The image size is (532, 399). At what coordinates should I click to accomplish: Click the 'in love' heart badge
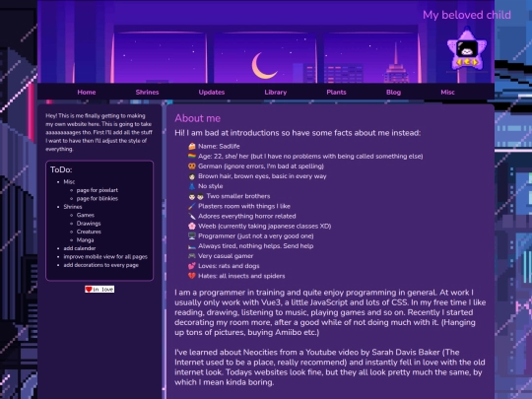point(100,289)
